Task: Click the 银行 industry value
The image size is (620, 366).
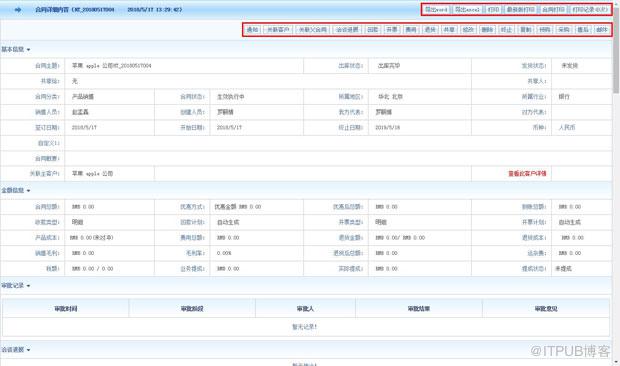Action: click(564, 96)
